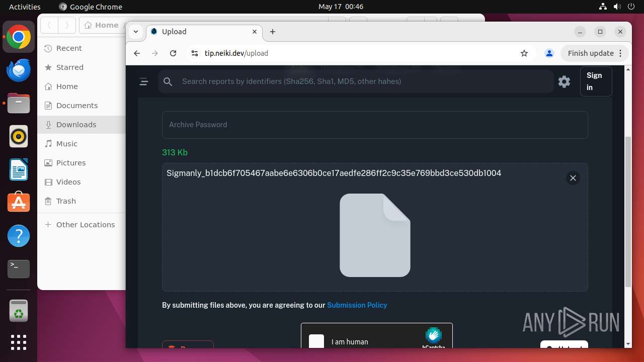The image size is (644, 362).
Task: Launch Terminal from the dock
Action: (x=19, y=269)
